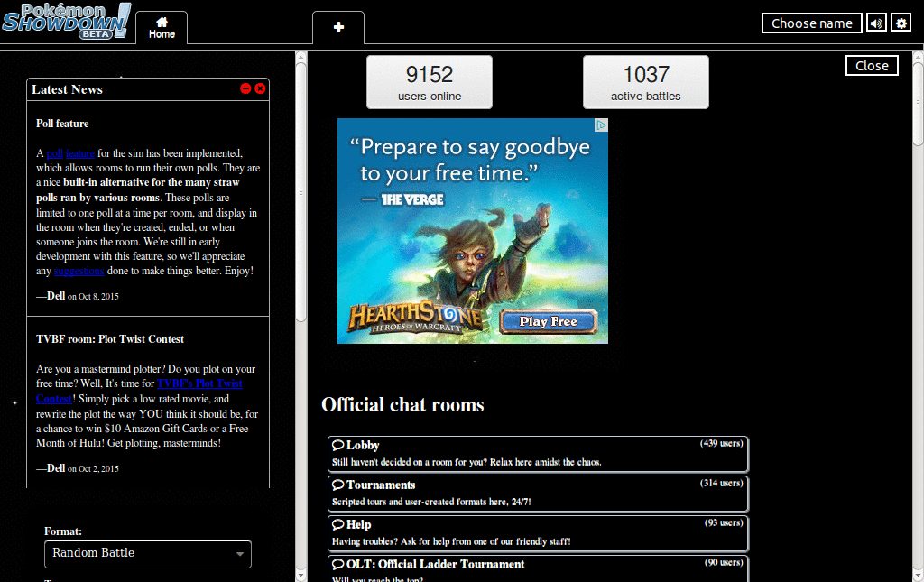
Task: Minimize the Latest News window
Action: pyautogui.click(x=245, y=88)
